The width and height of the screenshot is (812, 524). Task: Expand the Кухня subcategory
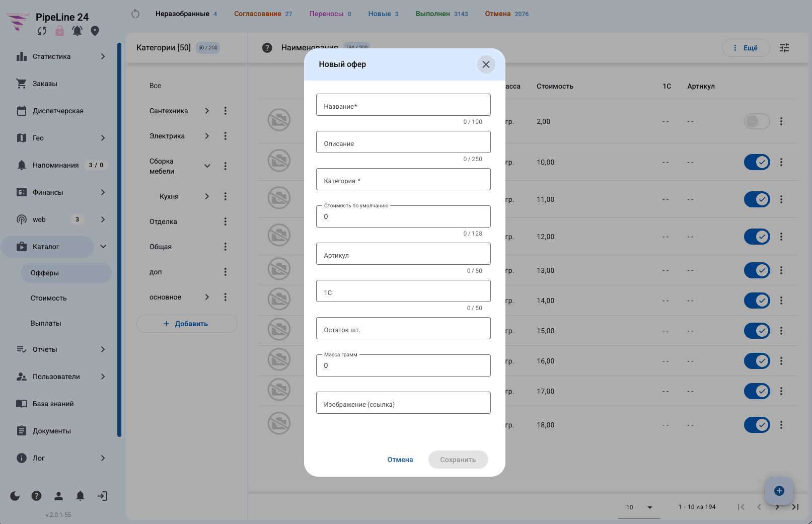point(207,196)
